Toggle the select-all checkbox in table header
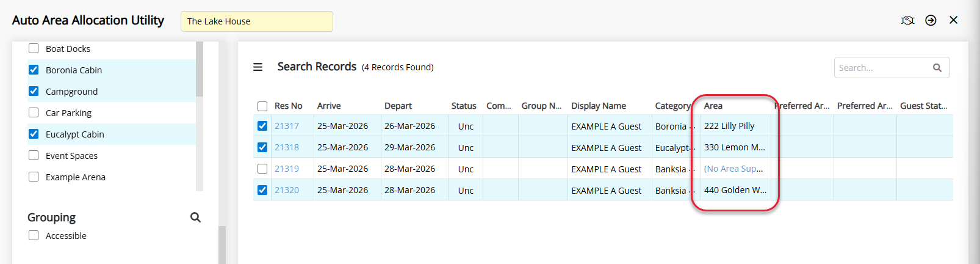Screen dimensions: 980x264 (x=262, y=106)
